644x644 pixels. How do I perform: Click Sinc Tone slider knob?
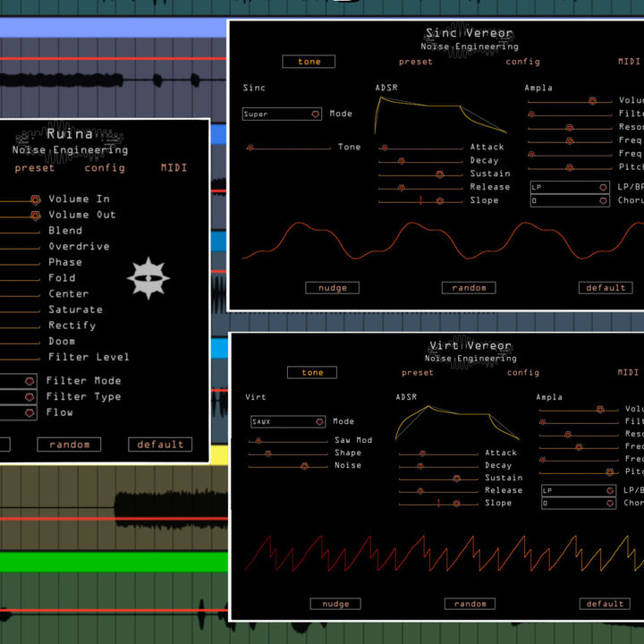250,148
